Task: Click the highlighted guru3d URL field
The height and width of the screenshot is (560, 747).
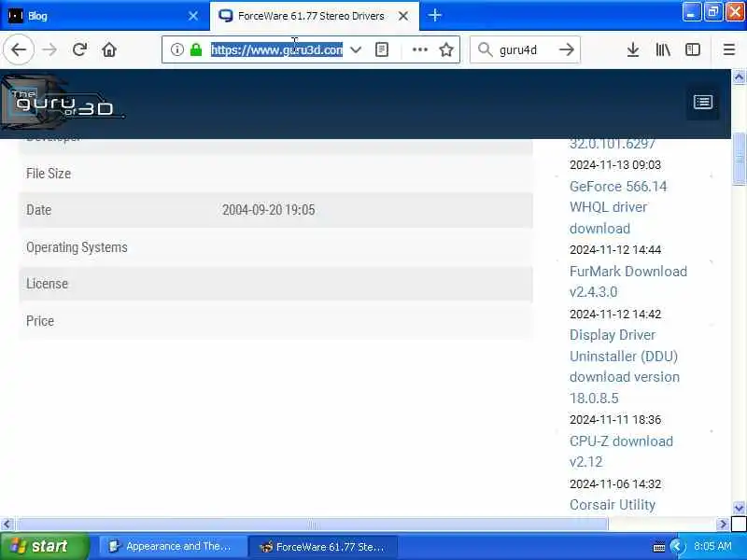Action: (x=276, y=49)
